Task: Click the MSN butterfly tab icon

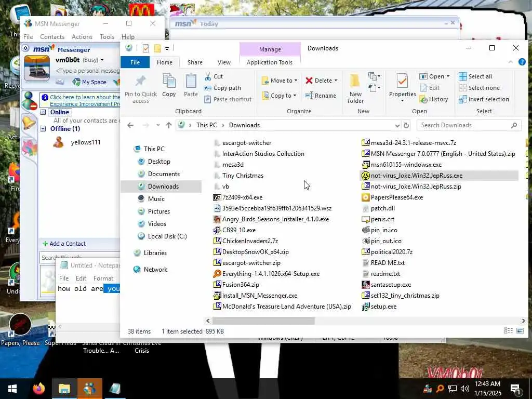Action: click(29, 148)
